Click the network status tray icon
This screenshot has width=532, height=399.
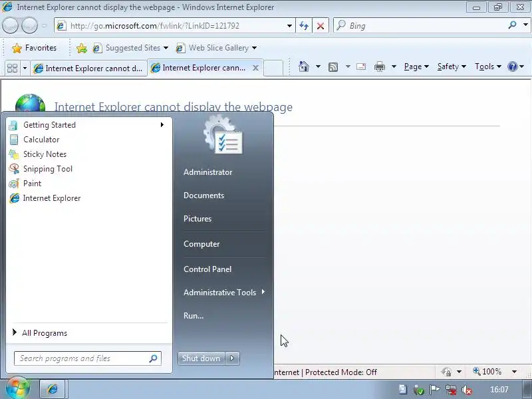[451, 390]
